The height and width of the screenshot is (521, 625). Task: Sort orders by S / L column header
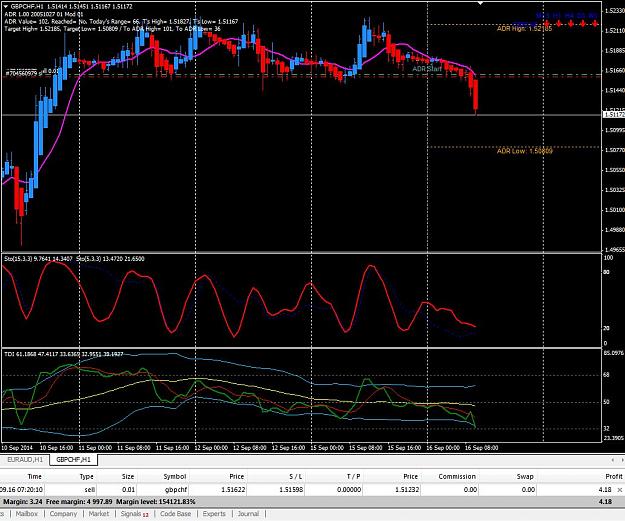(295, 476)
